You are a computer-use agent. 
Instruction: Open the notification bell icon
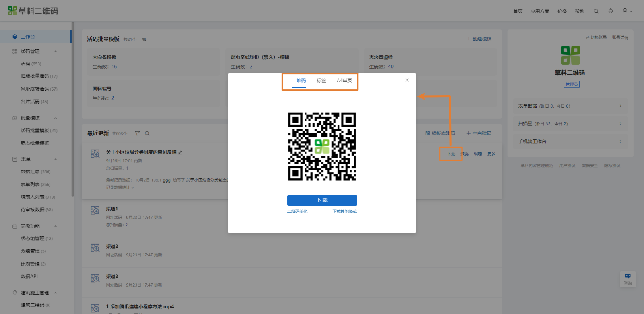pos(611,11)
